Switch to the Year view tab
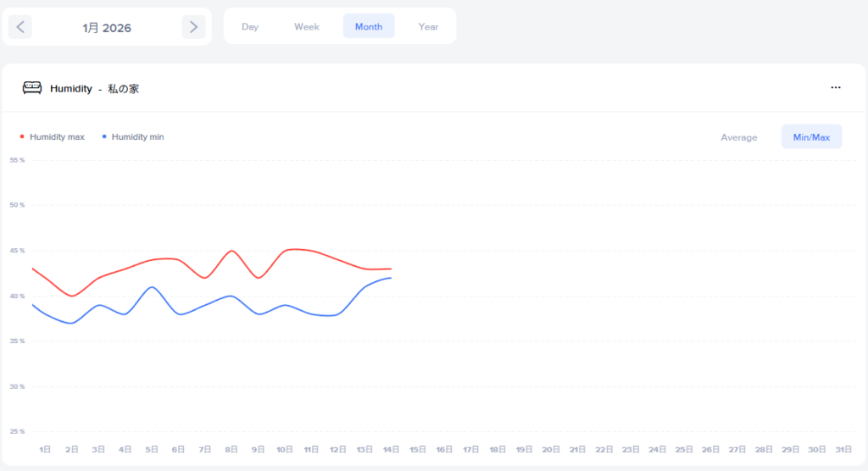 click(x=428, y=27)
